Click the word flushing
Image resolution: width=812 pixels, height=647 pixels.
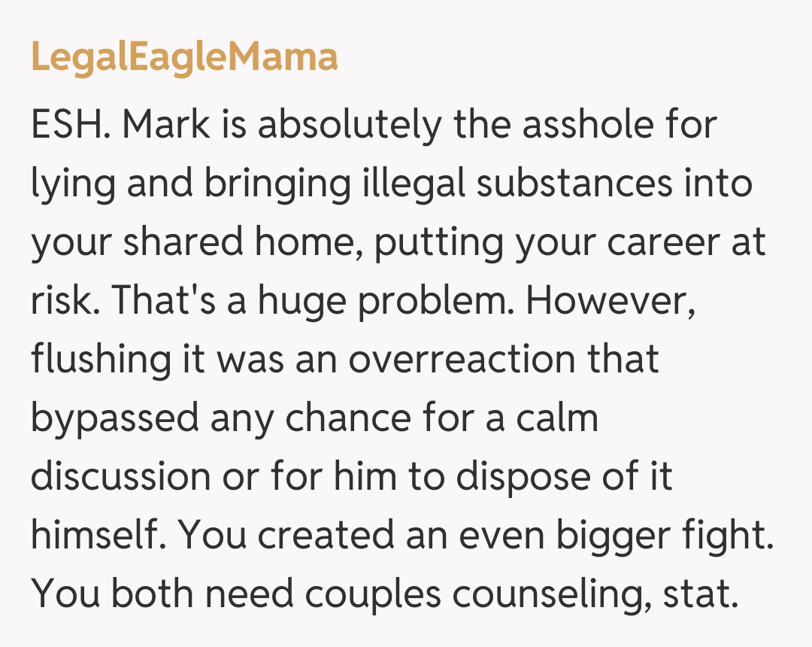click(x=101, y=360)
